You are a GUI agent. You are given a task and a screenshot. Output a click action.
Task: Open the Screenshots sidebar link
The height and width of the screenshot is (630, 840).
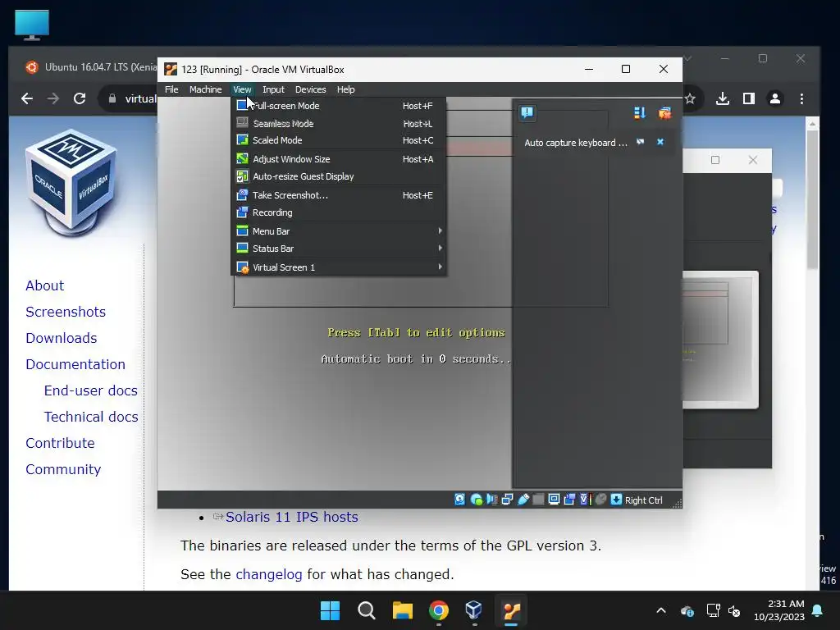click(x=66, y=312)
